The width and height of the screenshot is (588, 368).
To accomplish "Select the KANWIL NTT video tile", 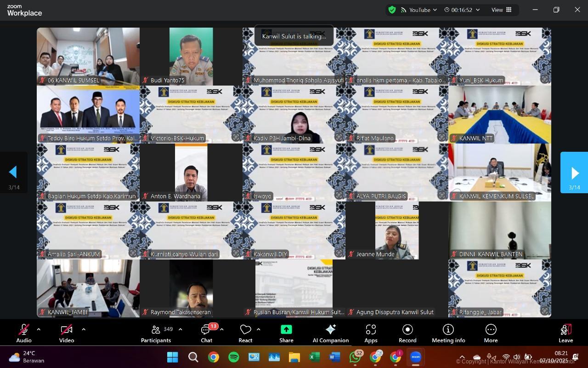I will [499, 115].
